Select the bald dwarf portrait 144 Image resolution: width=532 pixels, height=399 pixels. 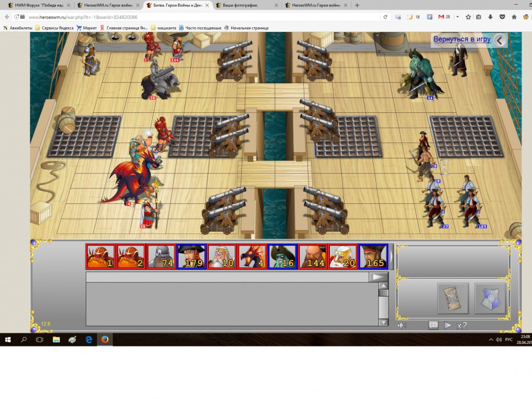313,257
